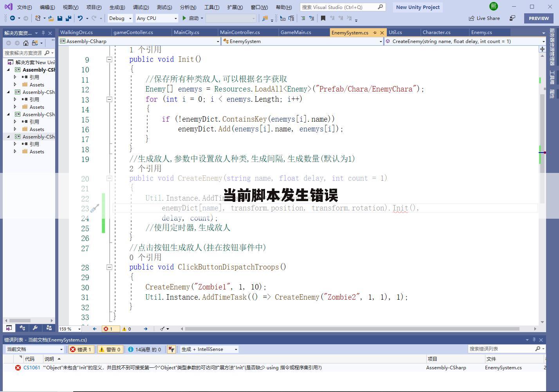Open the 当前文档 error scope dropdown
This screenshot has width=559, height=392.
pyautogui.click(x=34, y=349)
